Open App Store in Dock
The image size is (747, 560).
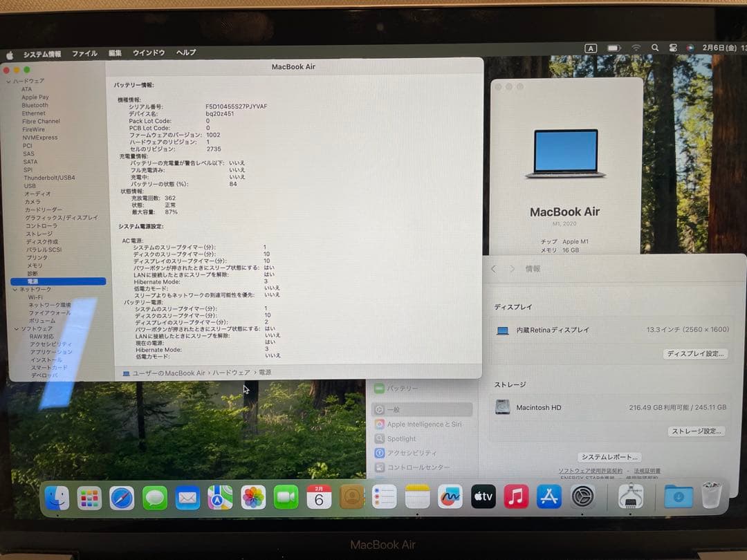548,496
